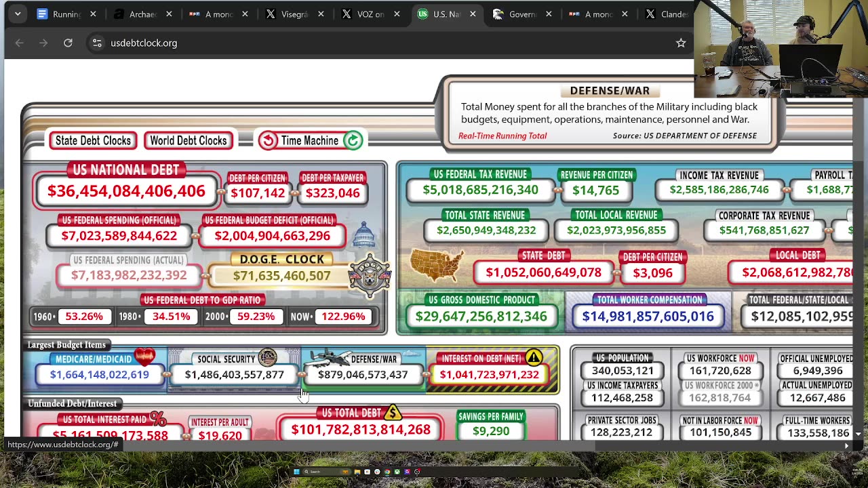Image resolution: width=868 pixels, height=488 pixels.
Task: Click US Gross Domestic Product value
Action: tap(481, 317)
